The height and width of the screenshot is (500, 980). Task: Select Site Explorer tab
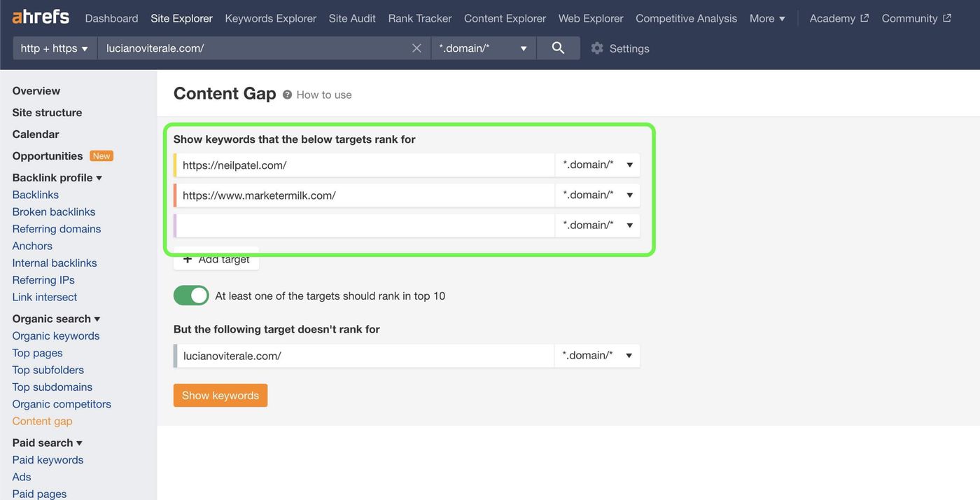pyautogui.click(x=181, y=18)
